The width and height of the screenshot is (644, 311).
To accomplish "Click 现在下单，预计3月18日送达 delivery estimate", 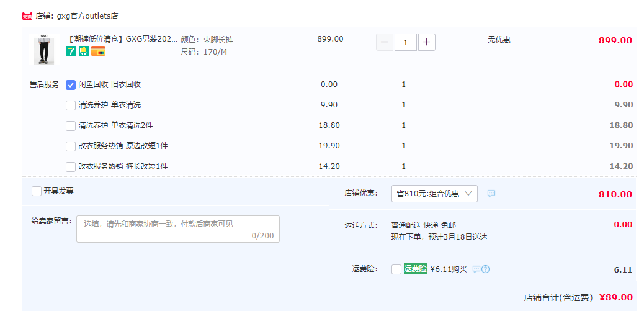I will 439,237.
